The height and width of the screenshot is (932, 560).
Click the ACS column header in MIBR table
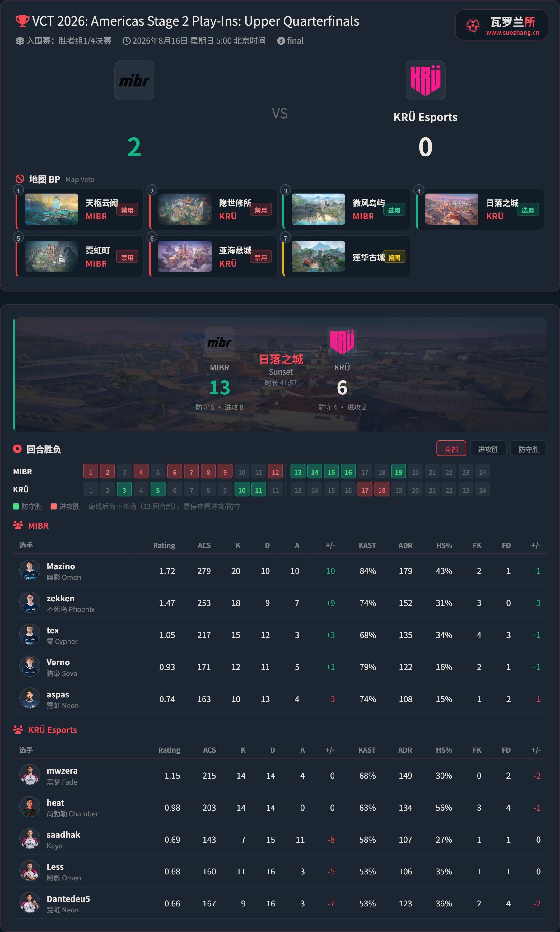pyautogui.click(x=204, y=545)
